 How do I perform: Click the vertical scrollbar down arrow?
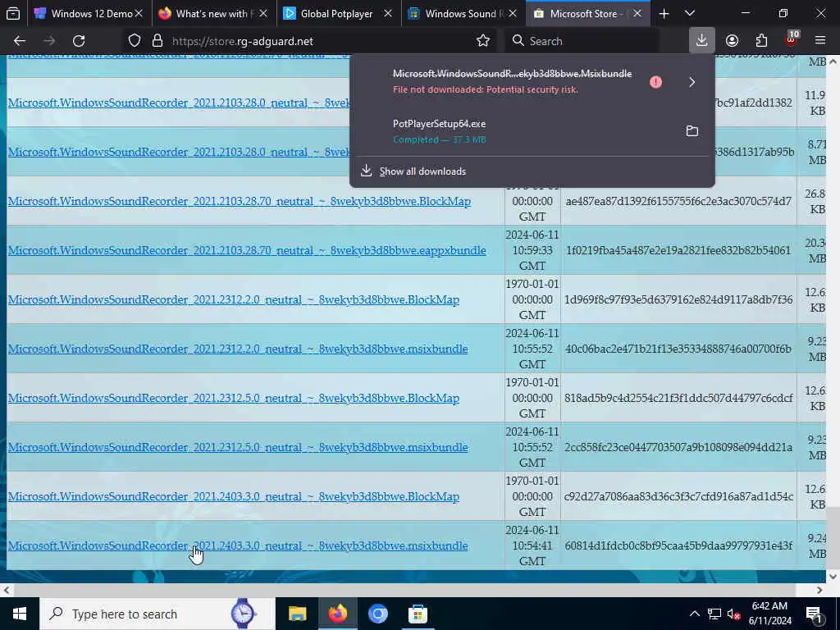pos(833,577)
